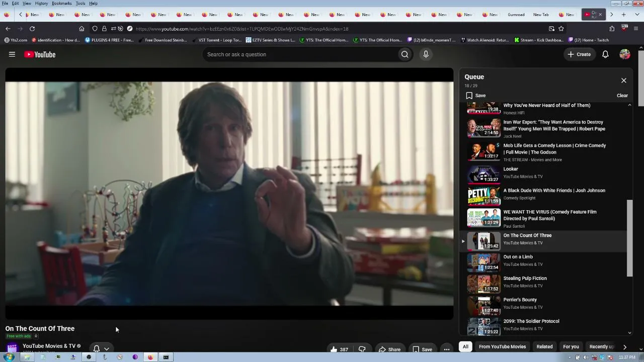Go to YouTube home via the logo
This screenshot has width=644, height=362.
pos(40,54)
